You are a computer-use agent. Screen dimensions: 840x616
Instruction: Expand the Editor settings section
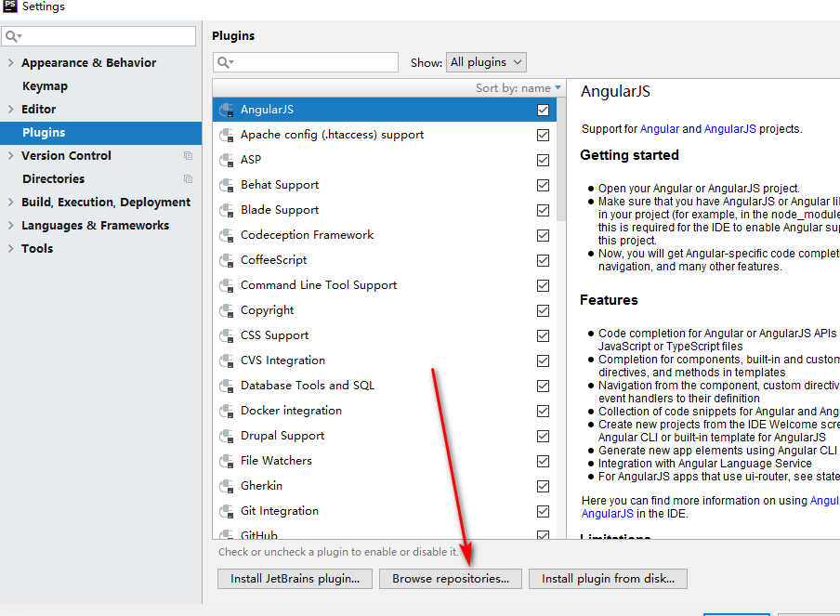(11, 110)
